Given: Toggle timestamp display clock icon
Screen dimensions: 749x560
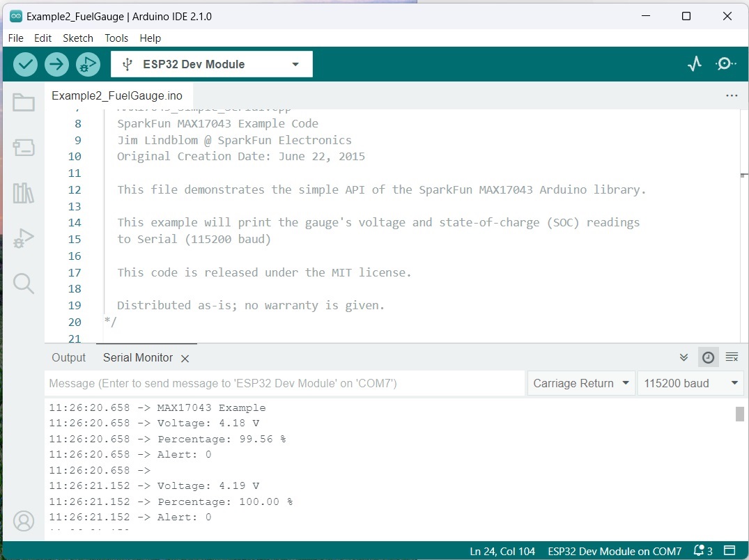Looking at the screenshot, I should 709,357.
